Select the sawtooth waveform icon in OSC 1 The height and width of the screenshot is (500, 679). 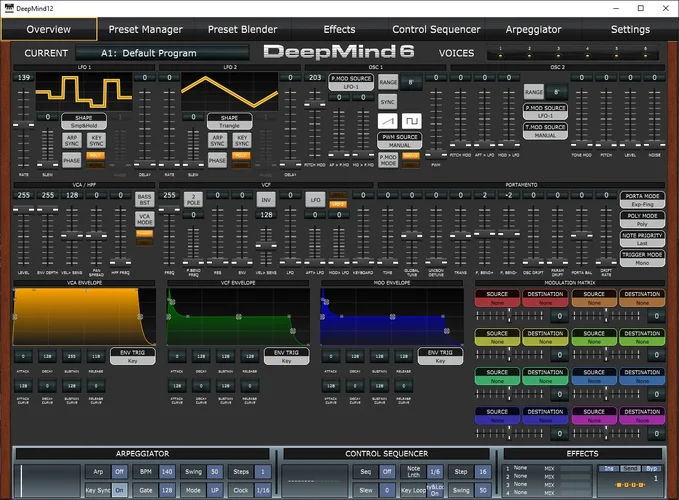388,121
